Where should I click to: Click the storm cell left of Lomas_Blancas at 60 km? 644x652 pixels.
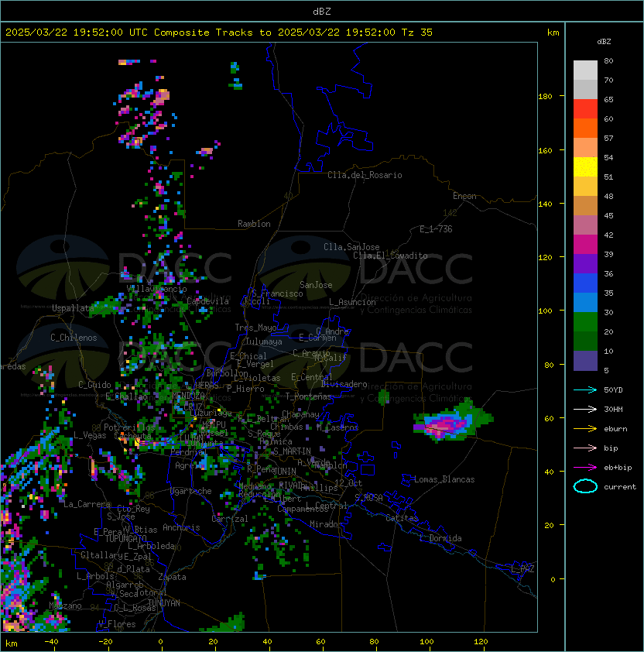click(x=452, y=422)
